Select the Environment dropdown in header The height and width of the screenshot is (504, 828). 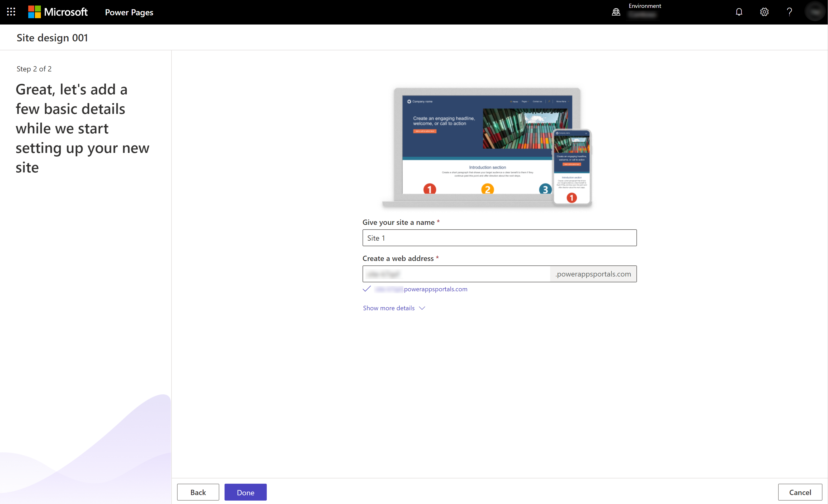tap(645, 12)
